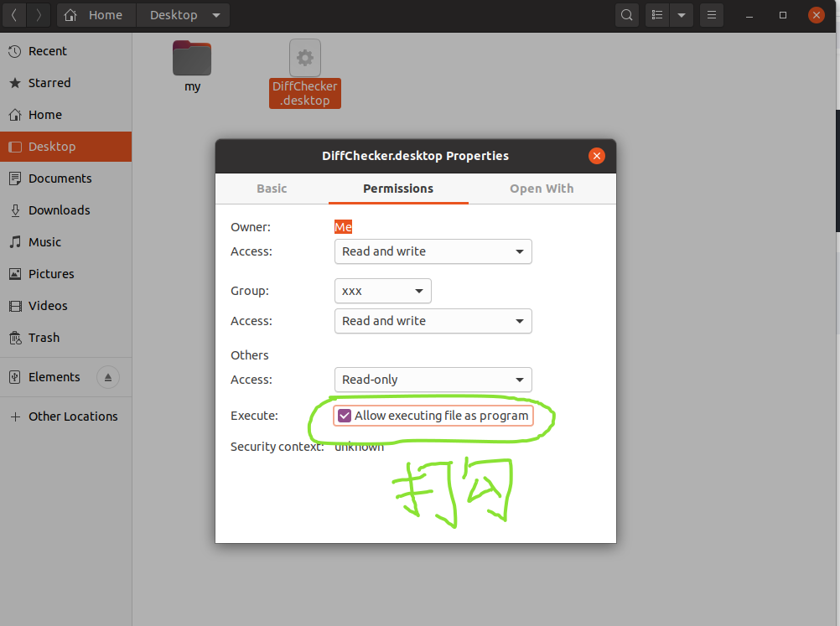Image resolution: width=840 pixels, height=626 pixels.
Task: Go forward using the right arrow
Action: (39, 15)
